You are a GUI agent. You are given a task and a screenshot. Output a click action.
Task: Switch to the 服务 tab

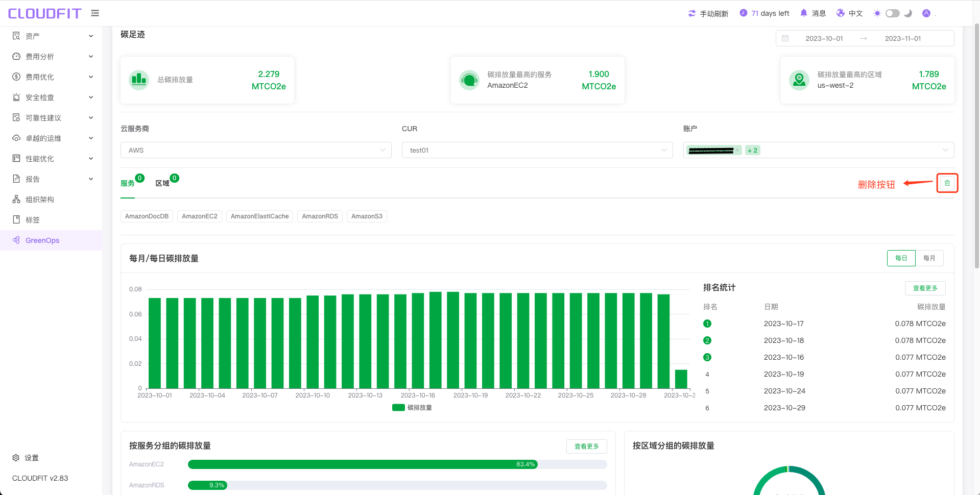pos(128,183)
